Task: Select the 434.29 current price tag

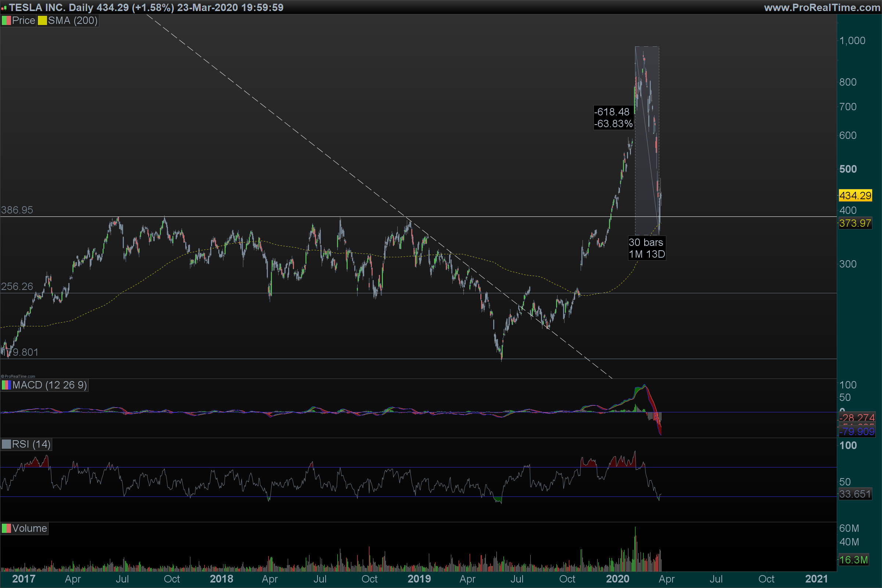Action: pos(855,196)
